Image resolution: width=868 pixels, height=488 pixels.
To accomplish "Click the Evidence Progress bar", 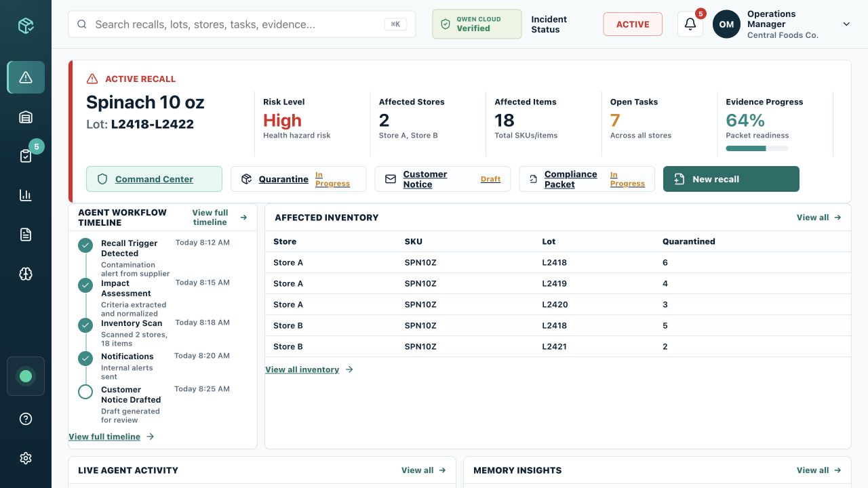I will click(x=757, y=148).
